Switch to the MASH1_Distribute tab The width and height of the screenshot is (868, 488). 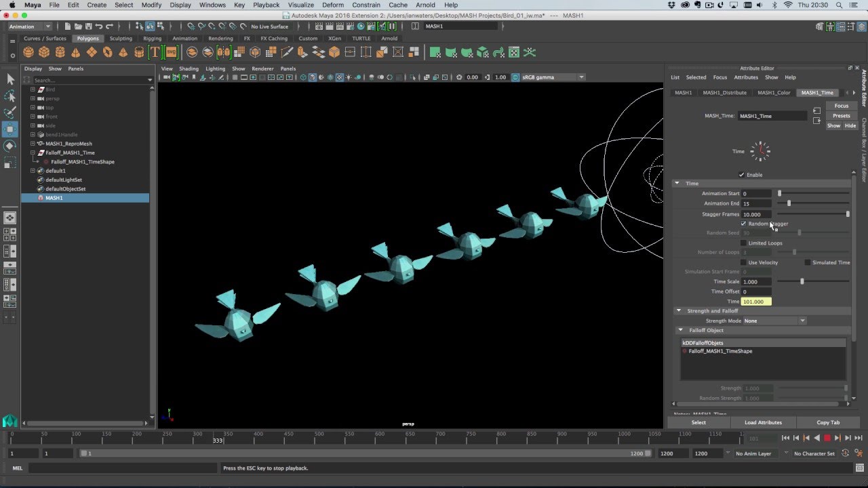coord(724,93)
